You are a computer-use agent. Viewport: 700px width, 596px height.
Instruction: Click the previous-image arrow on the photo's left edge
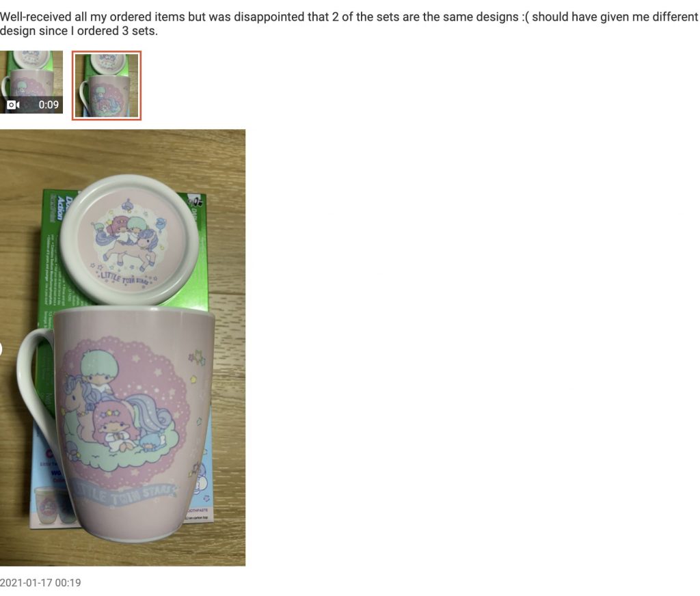1,348
